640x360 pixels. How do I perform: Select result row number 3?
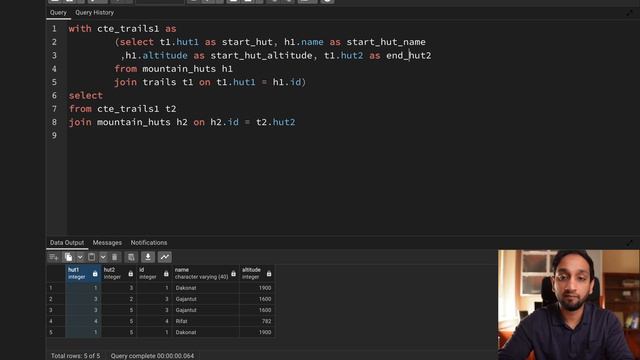(x=56, y=310)
